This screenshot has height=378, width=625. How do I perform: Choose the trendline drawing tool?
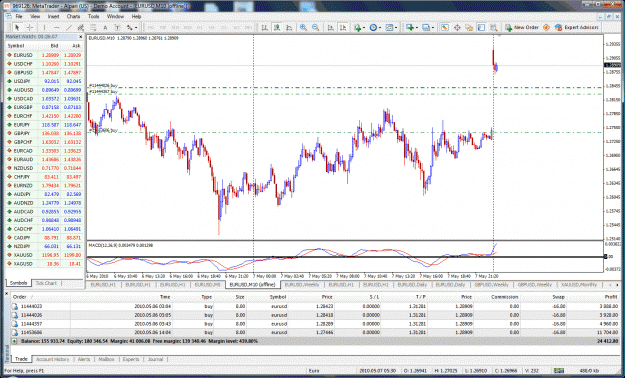(69, 28)
